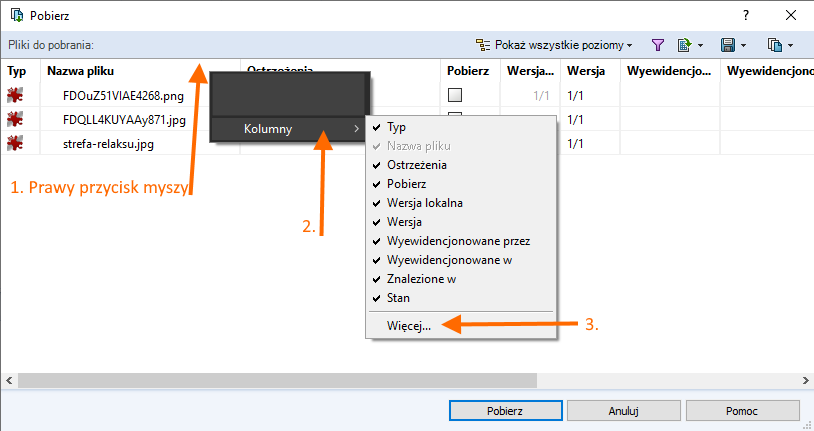Viewport: 814px width, 431px height.
Task: Expand the Kolumny submenu
Action: point(290,129)
